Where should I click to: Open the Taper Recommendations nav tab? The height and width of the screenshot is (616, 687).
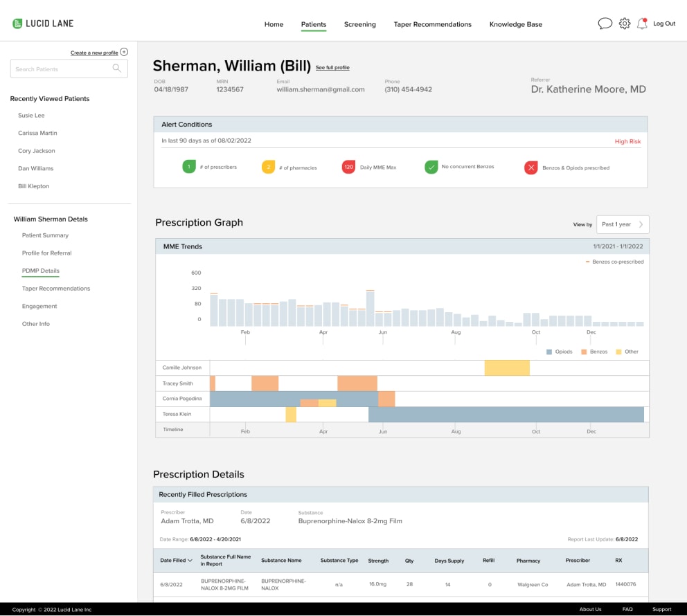click(x=432, y=24)
